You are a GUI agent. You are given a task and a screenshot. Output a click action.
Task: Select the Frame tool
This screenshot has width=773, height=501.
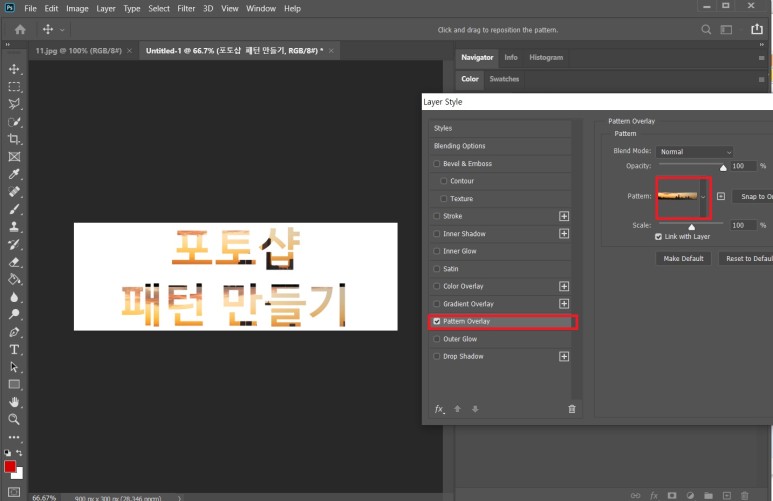[14, 157]
